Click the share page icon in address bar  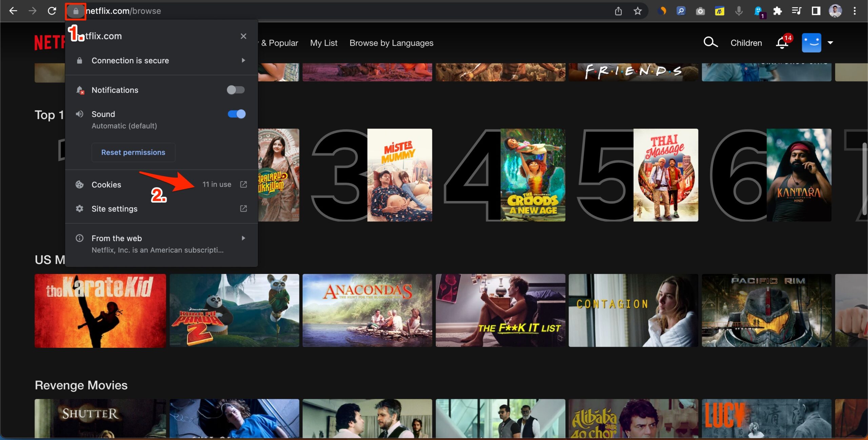618,11
